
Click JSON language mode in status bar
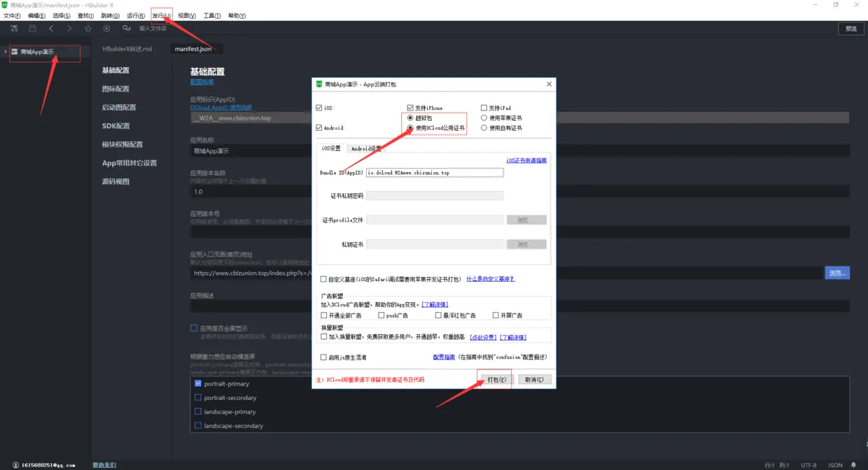(835, 464)
